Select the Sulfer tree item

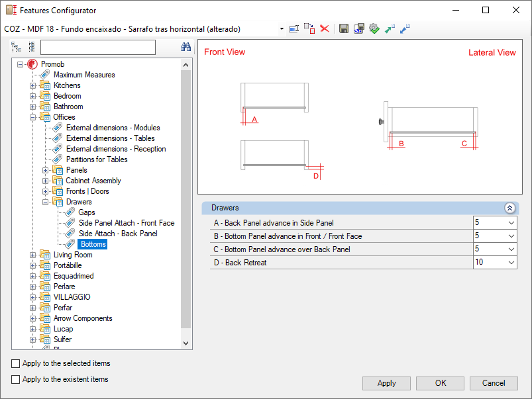pos(63,339)
